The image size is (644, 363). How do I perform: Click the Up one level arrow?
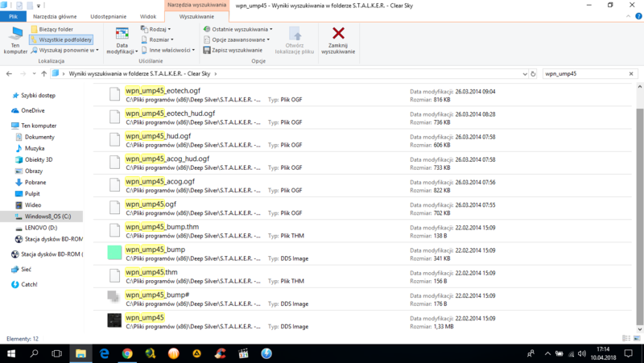pos(44,74)
